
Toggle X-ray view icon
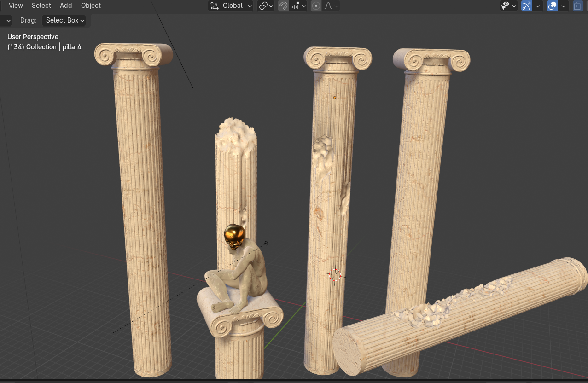click(577, 6)
